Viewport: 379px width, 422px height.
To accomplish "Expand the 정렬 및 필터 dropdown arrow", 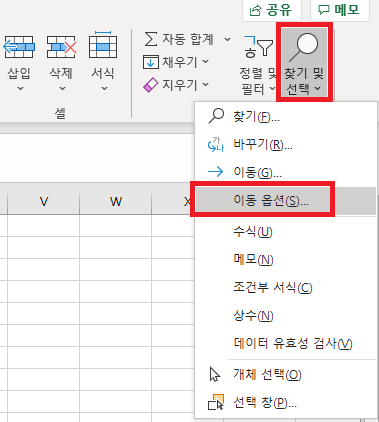I will click(x=272, y=89).
